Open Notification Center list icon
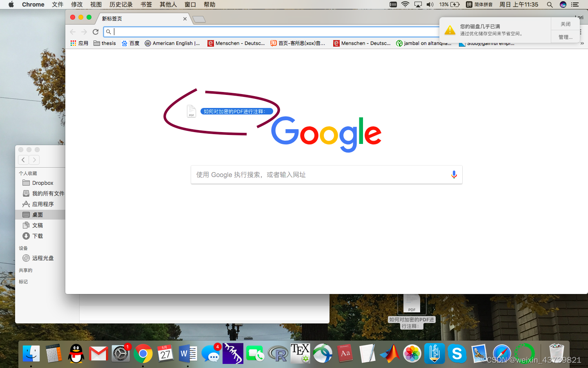This screenshot has width=588, height=368. (x=575, y=4)
